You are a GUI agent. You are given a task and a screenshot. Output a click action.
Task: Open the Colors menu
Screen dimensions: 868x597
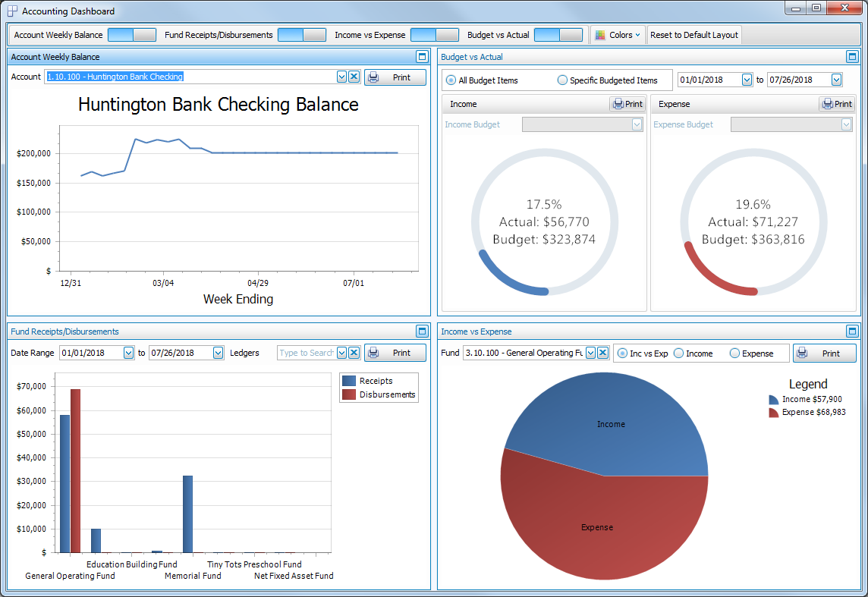(x=618, y=35)
